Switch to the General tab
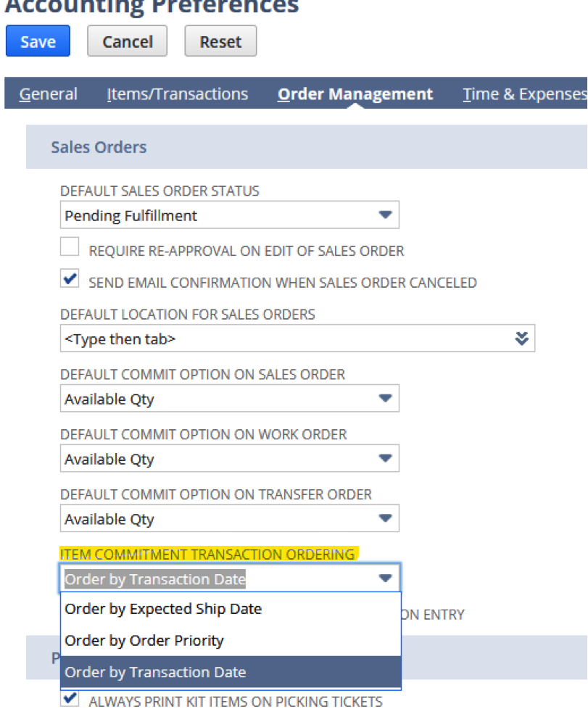 point(48,94)
